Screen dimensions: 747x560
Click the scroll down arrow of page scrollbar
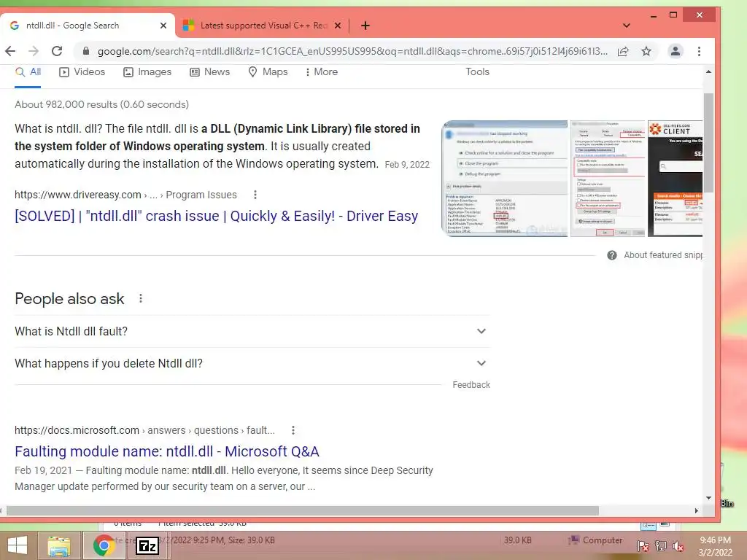coord(708,498)
